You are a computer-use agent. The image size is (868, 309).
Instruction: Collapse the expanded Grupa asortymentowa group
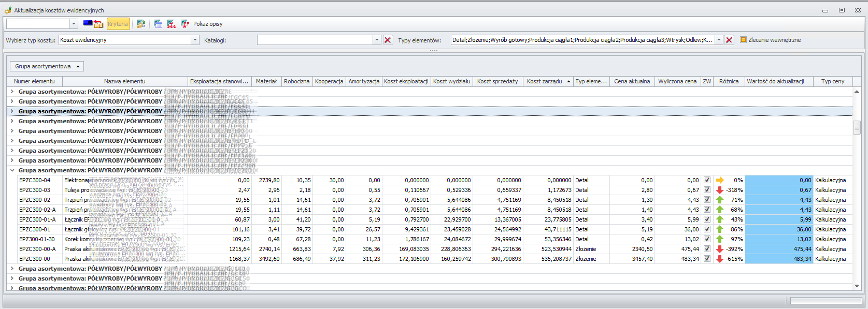(12, 170)
